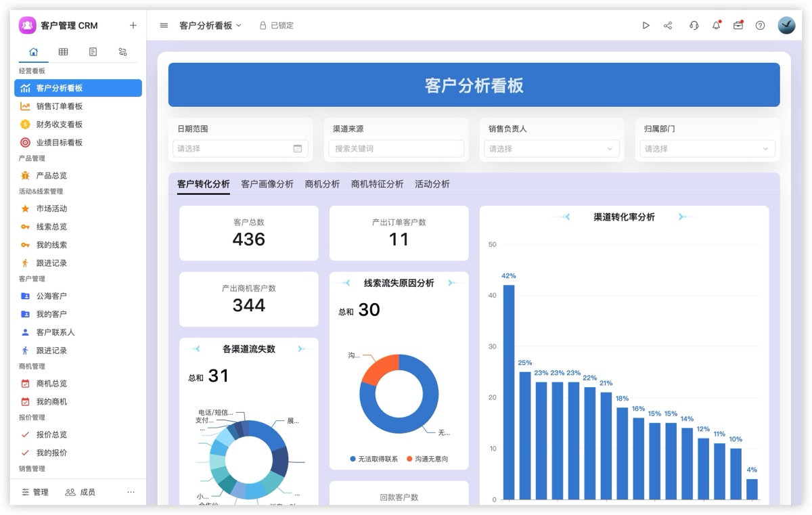Click the plus icon beside 客户管理 CRM
812x515 pixels.
coord(133,25)
